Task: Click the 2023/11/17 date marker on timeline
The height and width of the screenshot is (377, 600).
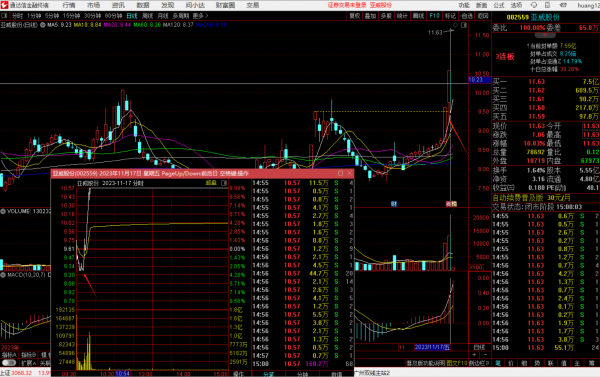Action: [432, 347]
